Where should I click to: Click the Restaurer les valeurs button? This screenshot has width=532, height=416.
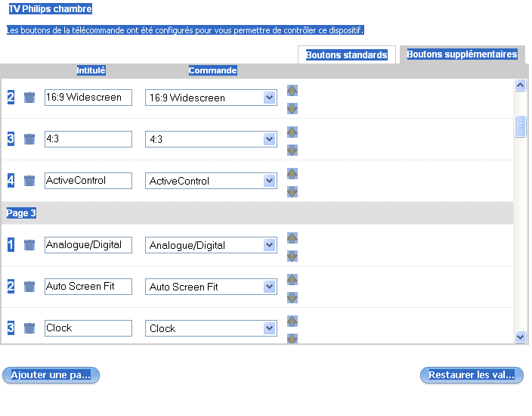click(472, 375)
